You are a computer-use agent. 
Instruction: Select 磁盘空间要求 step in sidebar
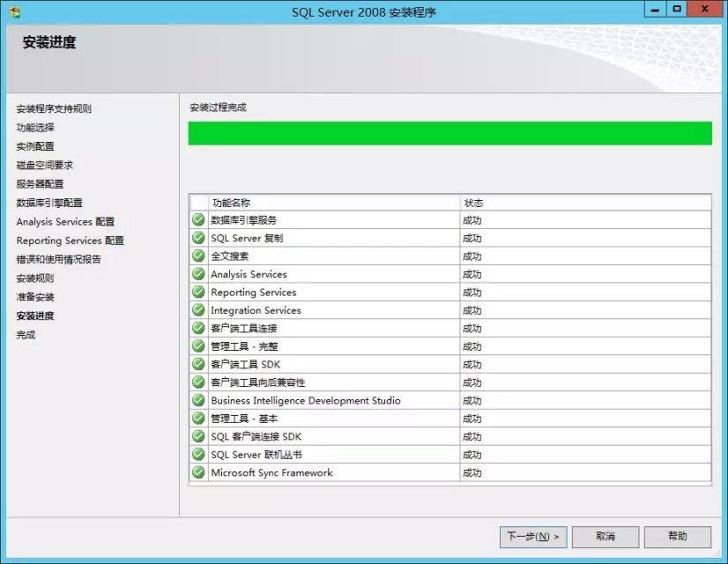[x=45, y=166]
